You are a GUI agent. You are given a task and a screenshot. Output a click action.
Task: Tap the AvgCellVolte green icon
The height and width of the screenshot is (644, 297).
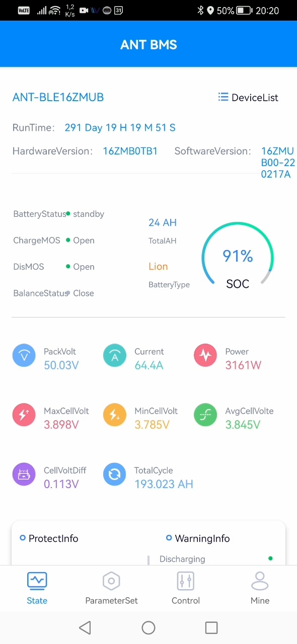click(205, 415)
